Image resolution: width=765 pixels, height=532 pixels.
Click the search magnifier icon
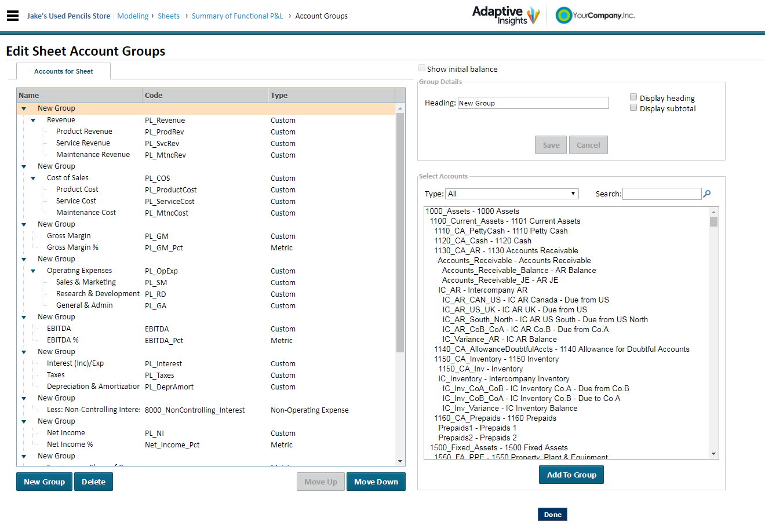(x=706, y=194)
